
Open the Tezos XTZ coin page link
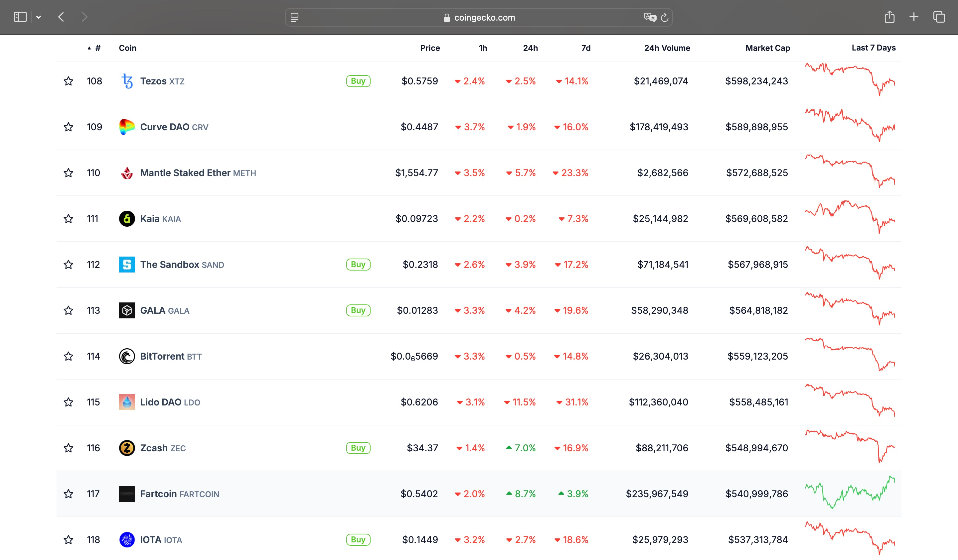pyautogui.click(x=162, y=81)
